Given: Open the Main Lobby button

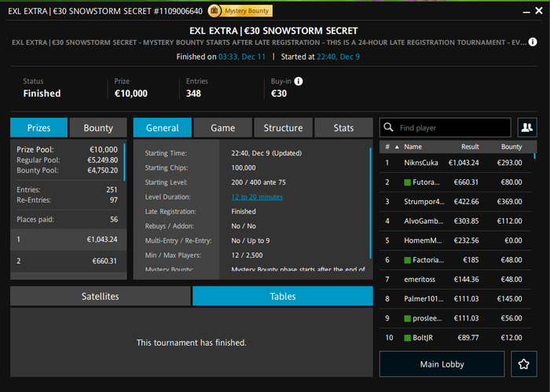Looking at the screenshot, I should click(x=442, y=364).
